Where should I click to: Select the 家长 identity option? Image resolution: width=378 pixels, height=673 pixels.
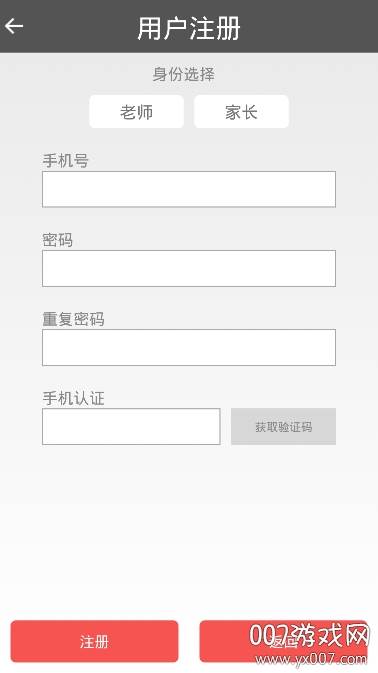[x=242, y=112]
